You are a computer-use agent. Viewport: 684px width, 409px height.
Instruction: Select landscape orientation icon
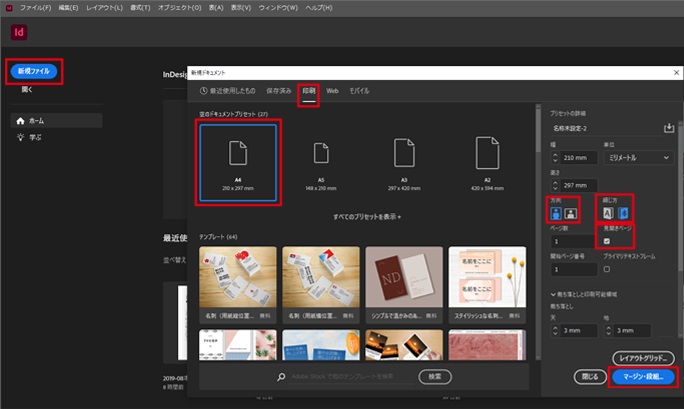pos(571,213)
